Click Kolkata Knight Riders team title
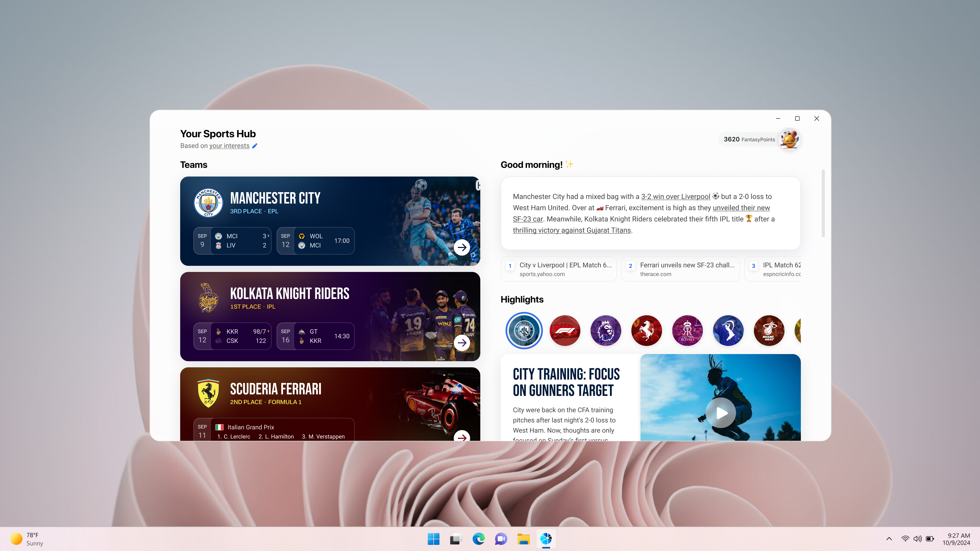The width and height of the screenshot is (980, 551). tap(289, 294)
